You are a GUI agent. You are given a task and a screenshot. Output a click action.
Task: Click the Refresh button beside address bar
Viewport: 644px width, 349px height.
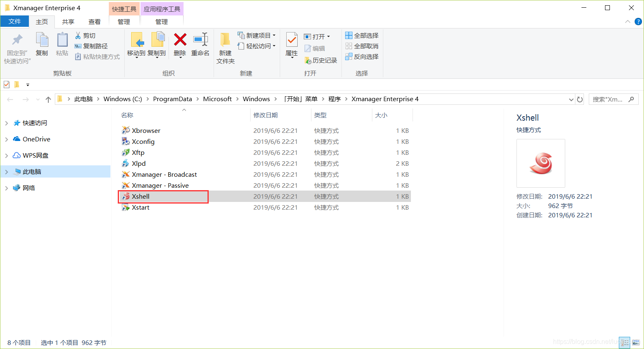tap(580, 99)
